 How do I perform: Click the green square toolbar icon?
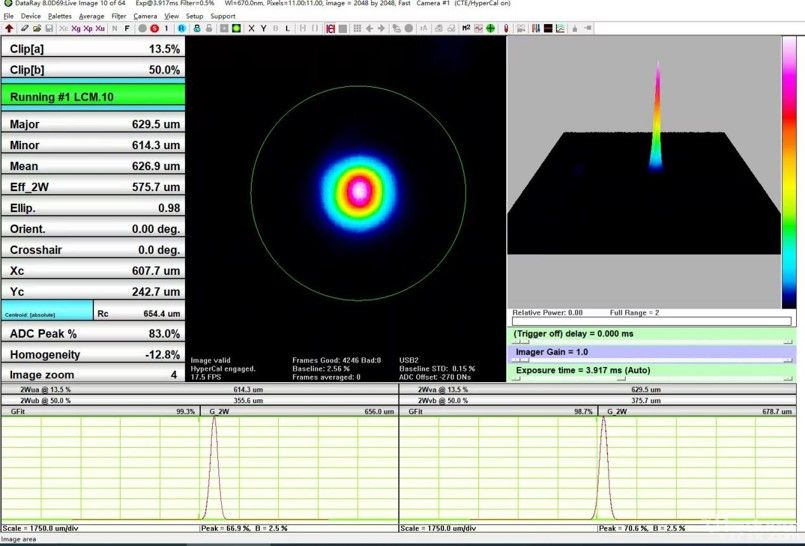pos(236,28)
